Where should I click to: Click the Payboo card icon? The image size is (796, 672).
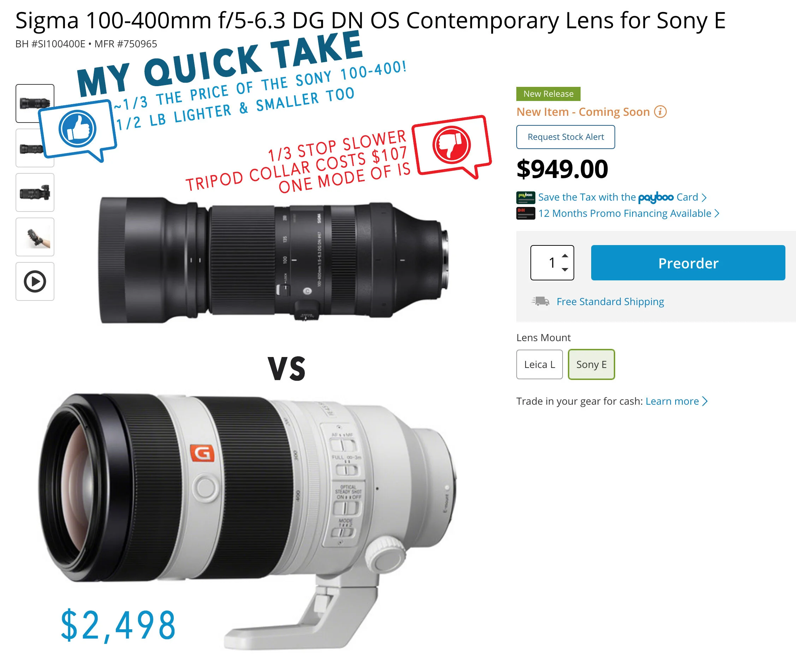point(525,197)
